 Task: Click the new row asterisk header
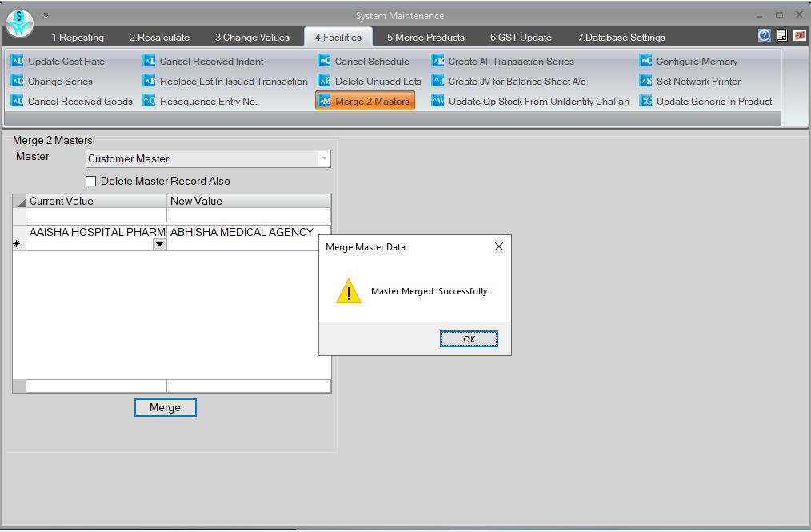click(19, 244)
